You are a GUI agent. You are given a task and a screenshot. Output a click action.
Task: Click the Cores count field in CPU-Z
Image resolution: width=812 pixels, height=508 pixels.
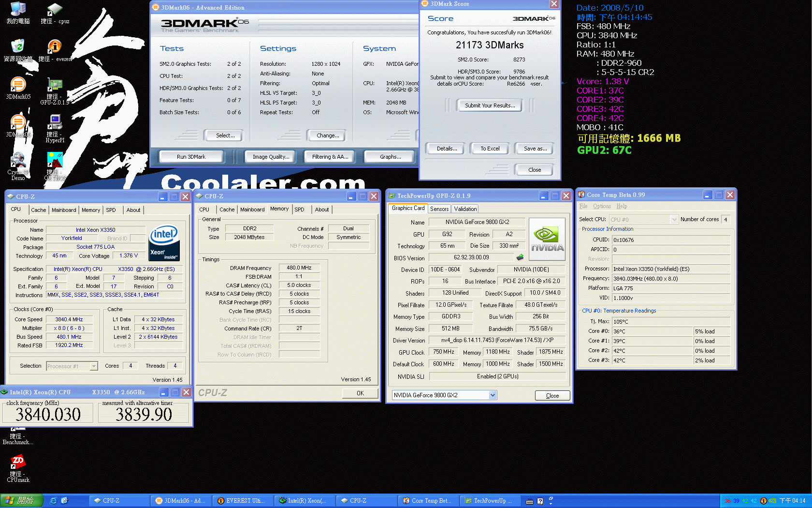(x=130, y=366)
